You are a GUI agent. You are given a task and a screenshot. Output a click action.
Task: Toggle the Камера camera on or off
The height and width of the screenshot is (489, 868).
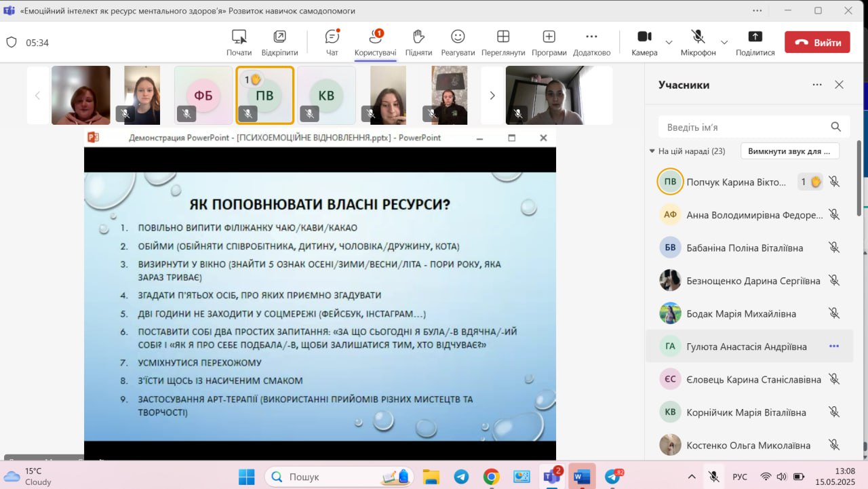644,37
